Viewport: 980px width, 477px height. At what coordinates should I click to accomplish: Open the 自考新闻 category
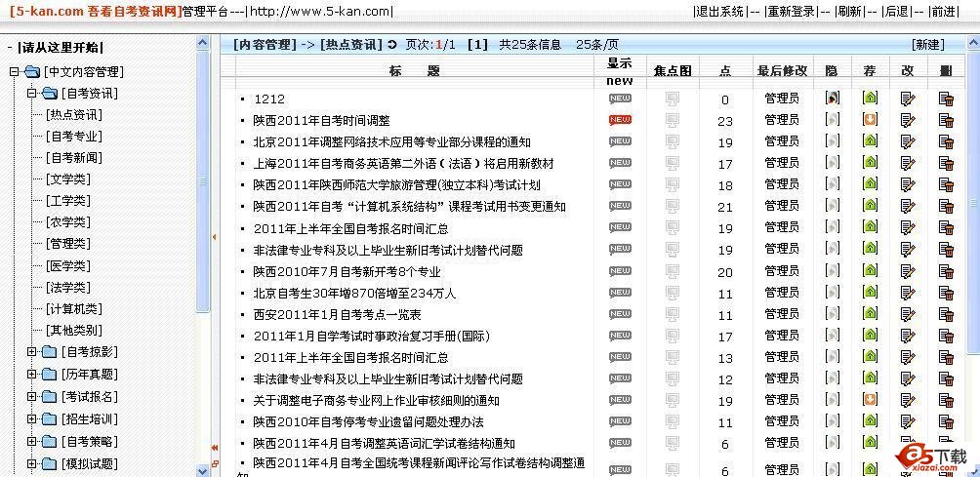[x=74, y=158]
